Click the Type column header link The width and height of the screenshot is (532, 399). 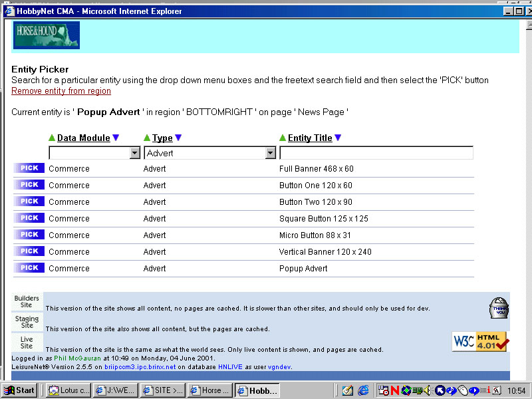(162, 138)
